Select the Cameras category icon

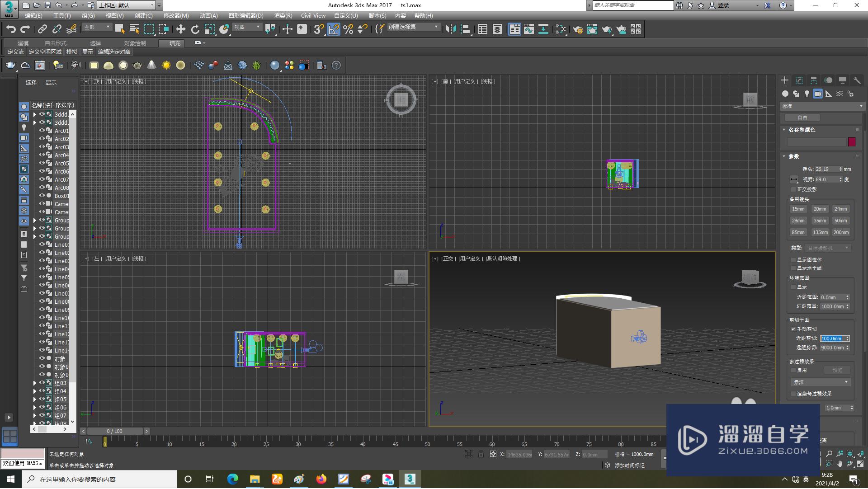[818, 94]
